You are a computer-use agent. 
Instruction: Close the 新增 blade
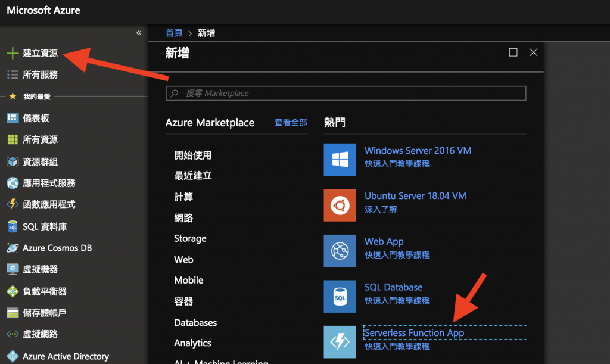(x=533, y=52)
